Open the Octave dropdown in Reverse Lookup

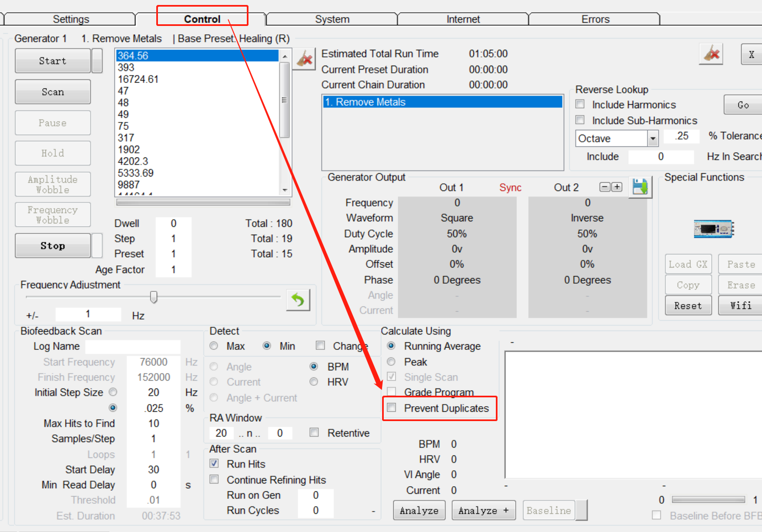tap(653, 139)
